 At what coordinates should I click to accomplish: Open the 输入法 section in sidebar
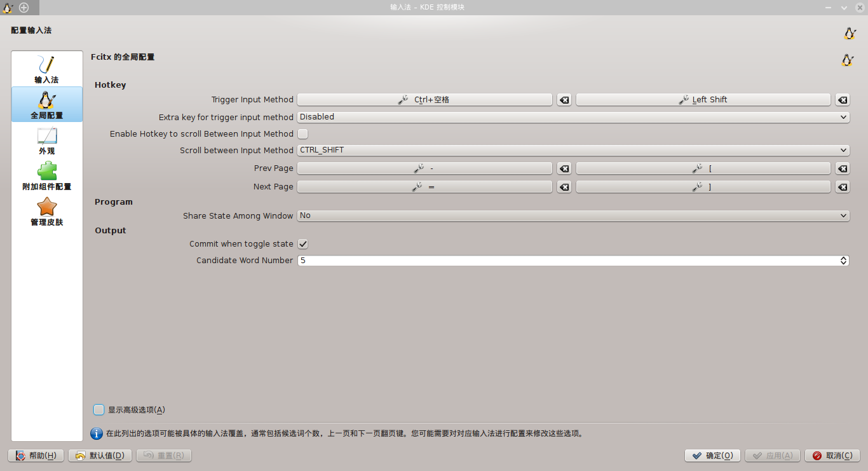[47, 69]
